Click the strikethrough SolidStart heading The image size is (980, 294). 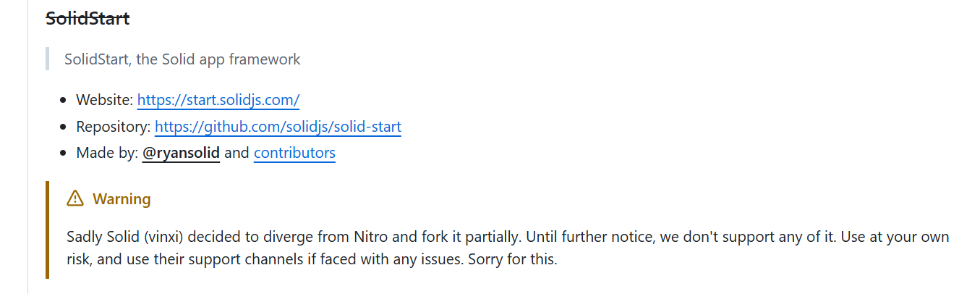click(88, 19)
